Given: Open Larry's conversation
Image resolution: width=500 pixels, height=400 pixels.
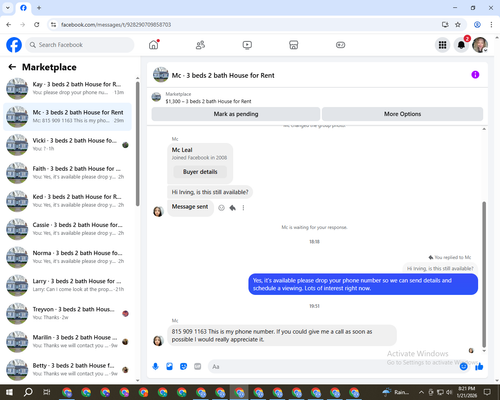Looking at the screenshot, I should (67, 285).
